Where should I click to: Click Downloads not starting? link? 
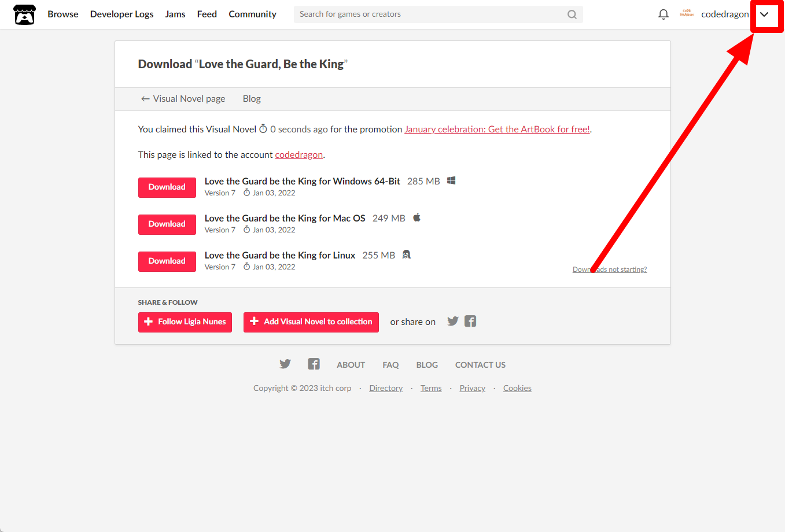click(610, 269)
